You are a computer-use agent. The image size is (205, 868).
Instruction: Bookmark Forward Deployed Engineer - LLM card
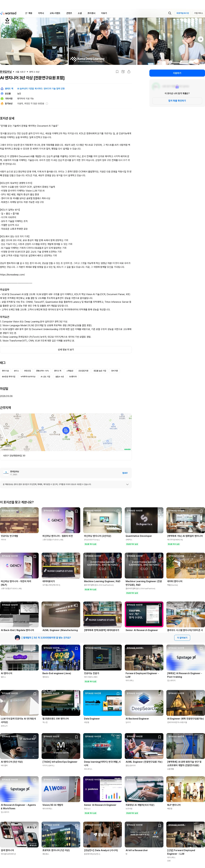[x=160, y=648]
